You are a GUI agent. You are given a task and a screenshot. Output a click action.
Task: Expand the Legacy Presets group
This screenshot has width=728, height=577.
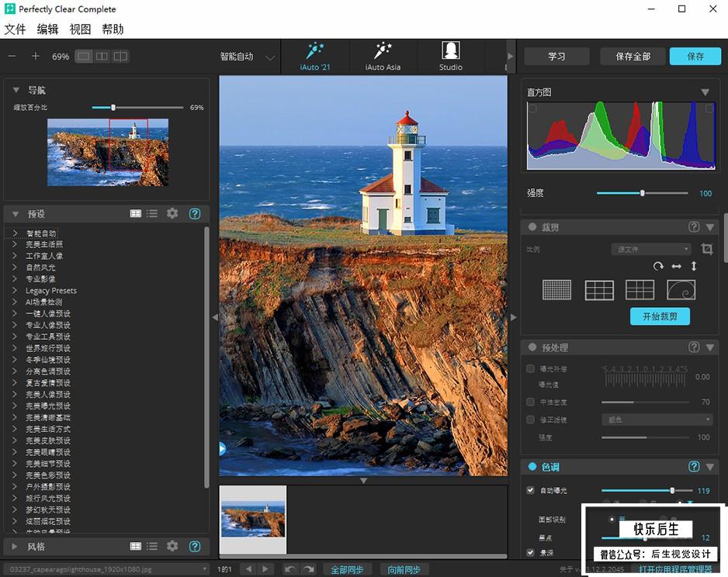tap(15, 290)
